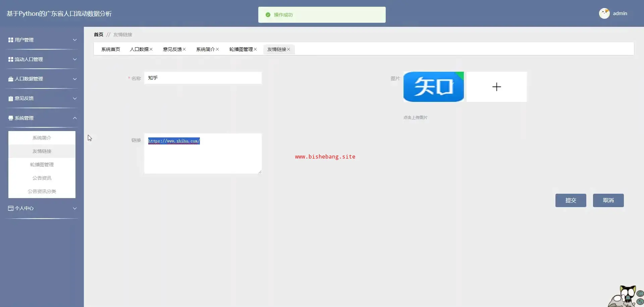Viewport: 644px width, 307px height.
Task: Click the 取消 cancel button
Action: tap(608, 200)
